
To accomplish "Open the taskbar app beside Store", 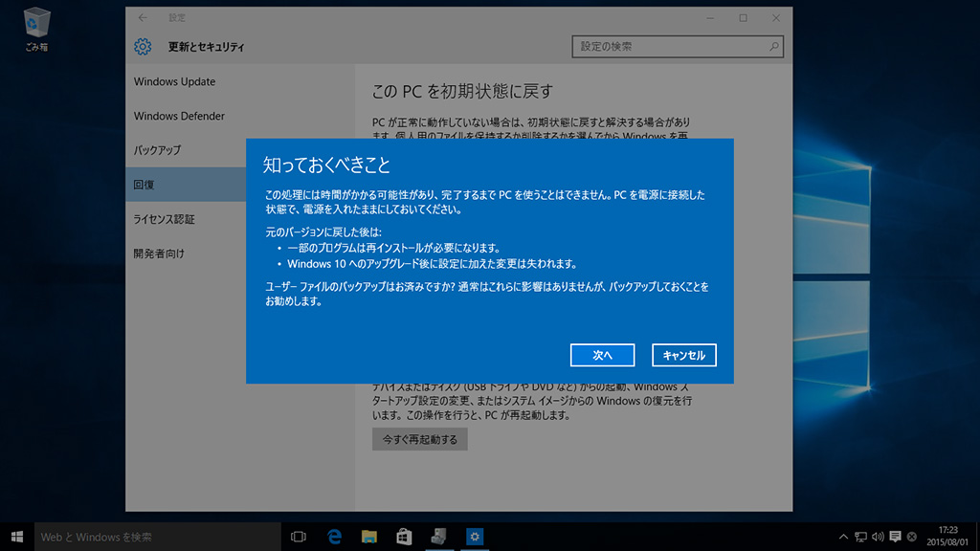I will 439,537.
